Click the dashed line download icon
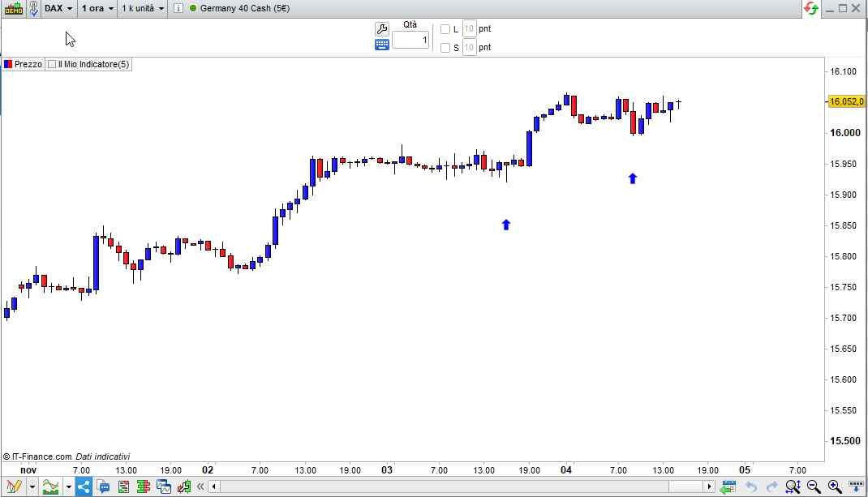 coord(857,487)
